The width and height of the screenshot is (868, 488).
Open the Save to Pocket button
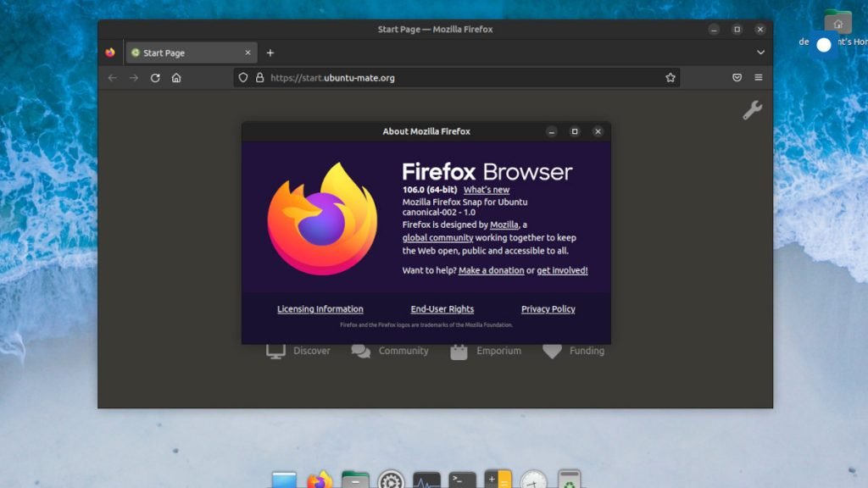tap(737, 77)
